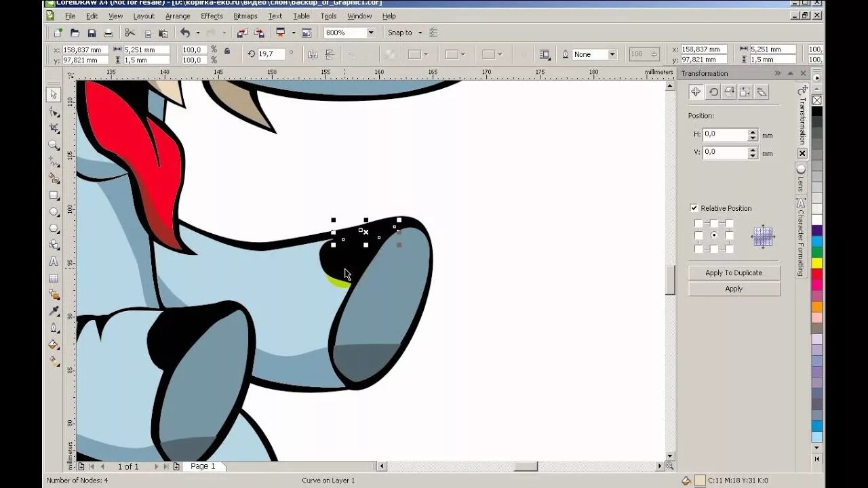868x488 pixels.
Task: Select the middle-right anchor point checkbox
Action: coord(729,236)
